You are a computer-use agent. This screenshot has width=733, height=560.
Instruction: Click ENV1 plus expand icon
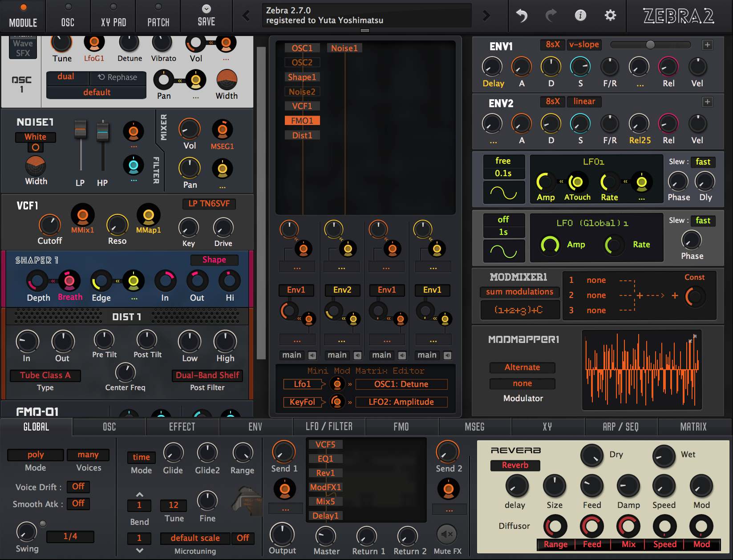click(707, 45)
